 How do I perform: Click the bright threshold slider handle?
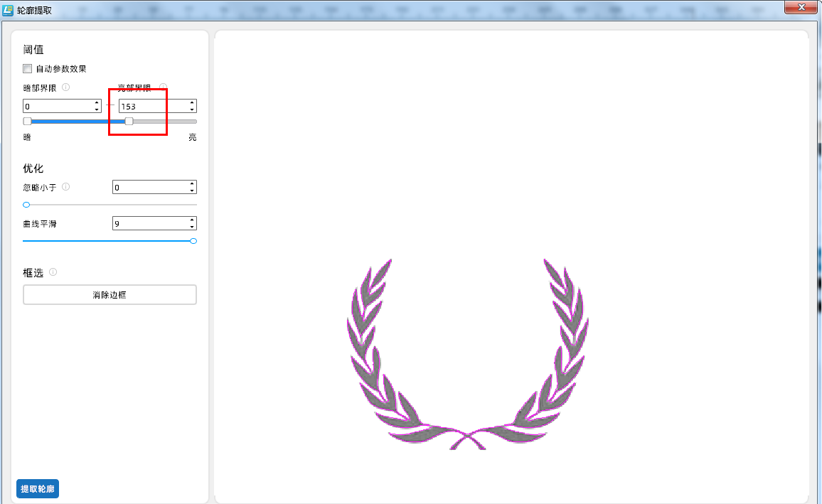click(129, 122)
